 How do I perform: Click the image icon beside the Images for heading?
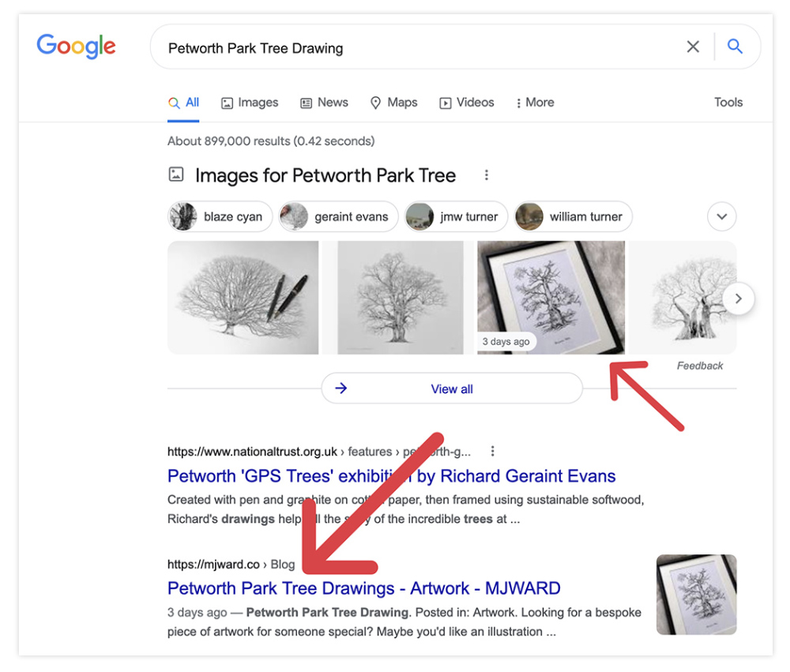176,175
